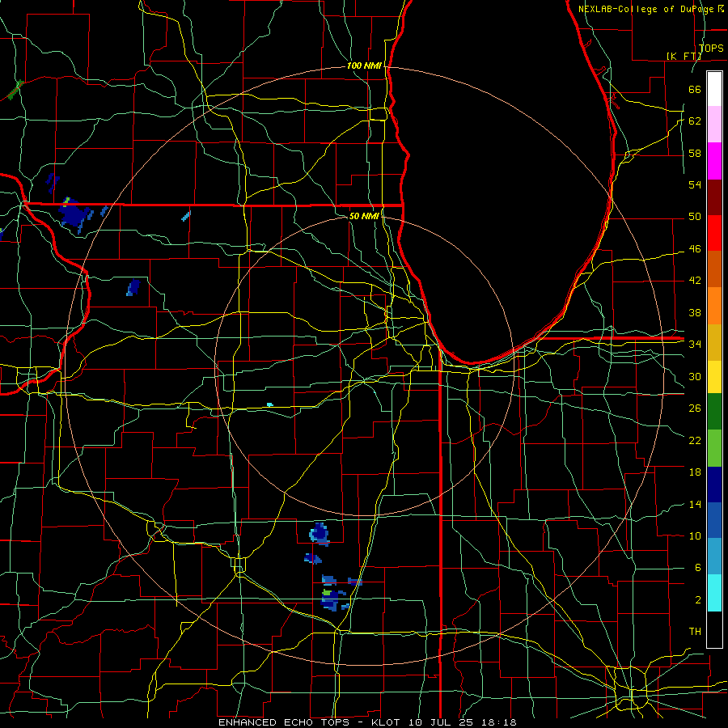728x728 pixels.
Task: Click the legend value "62"
Action: [695, 121]
